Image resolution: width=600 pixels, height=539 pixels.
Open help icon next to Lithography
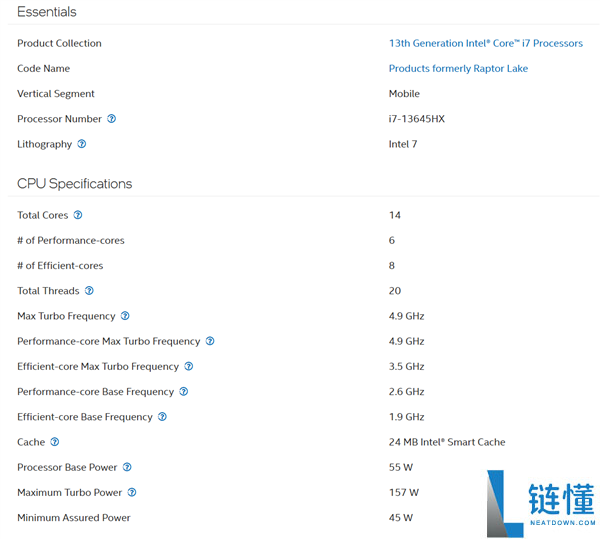coord(82,144)
